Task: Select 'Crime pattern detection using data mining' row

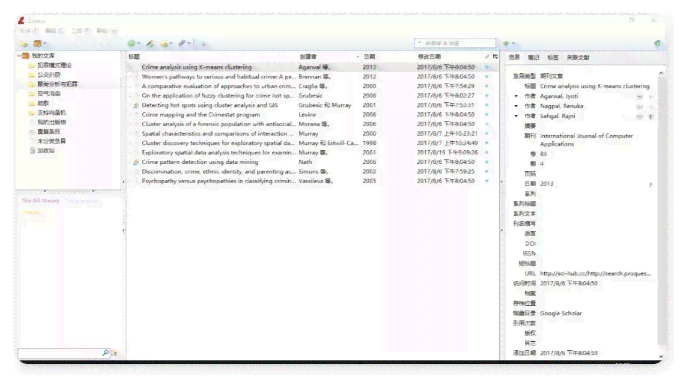Action: click(313, 162)
